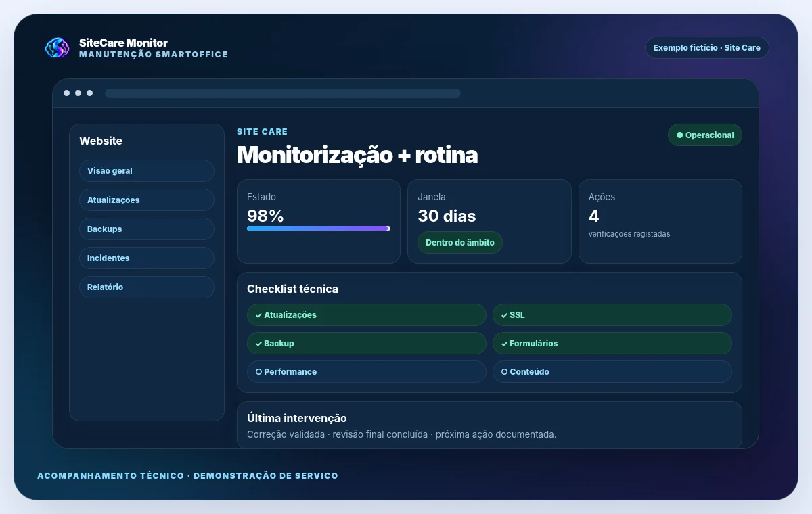Click the Estado 98% progress bar

tap(319, 229)
